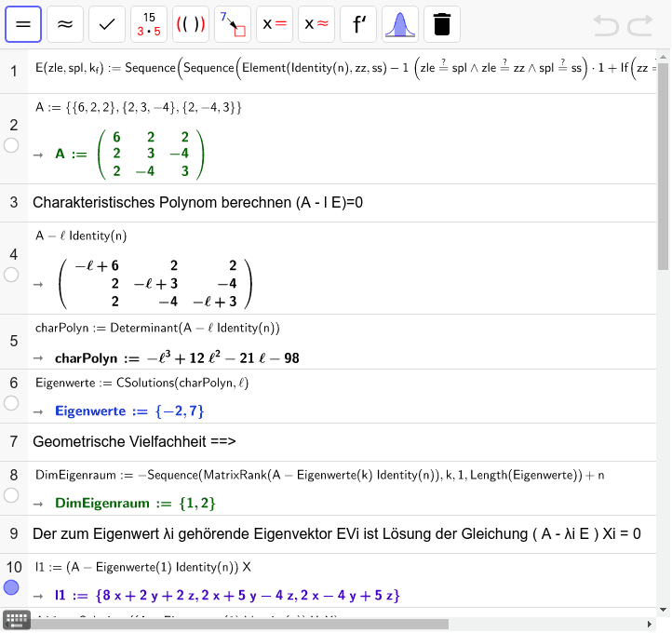Click the horizontal scrollbar right arrow

tap(650, 624)
